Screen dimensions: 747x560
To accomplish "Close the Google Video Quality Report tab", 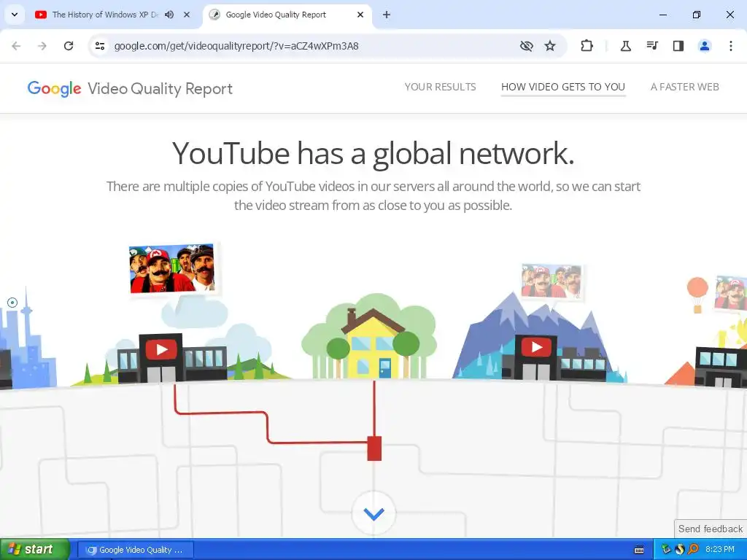I will click(x=360, y=15).
